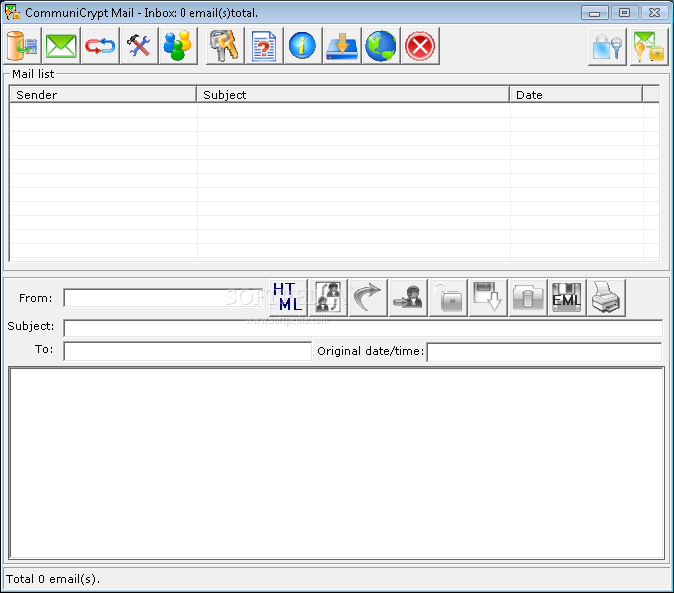
Task: Minimize the CommuniCrypt Mail window
Action: click(594, 13)
